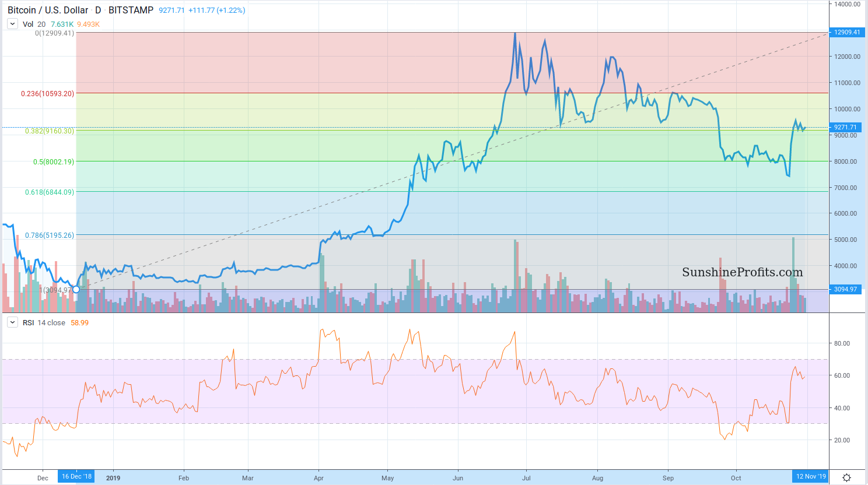Click the 20.00 RSI scale label
This screenshot has height=485, width=868.
point(842,440)
